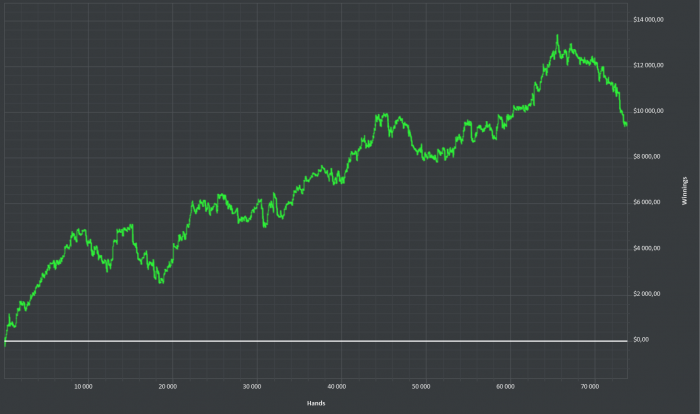The height and width of the screenshot is (414, 700).
Task: Click the $14 000,00 axis label
Action: coord(648,20)
